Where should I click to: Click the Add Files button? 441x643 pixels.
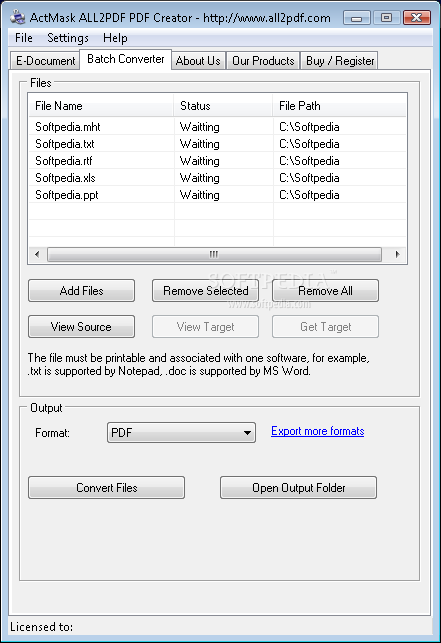[x=81, y=291]
